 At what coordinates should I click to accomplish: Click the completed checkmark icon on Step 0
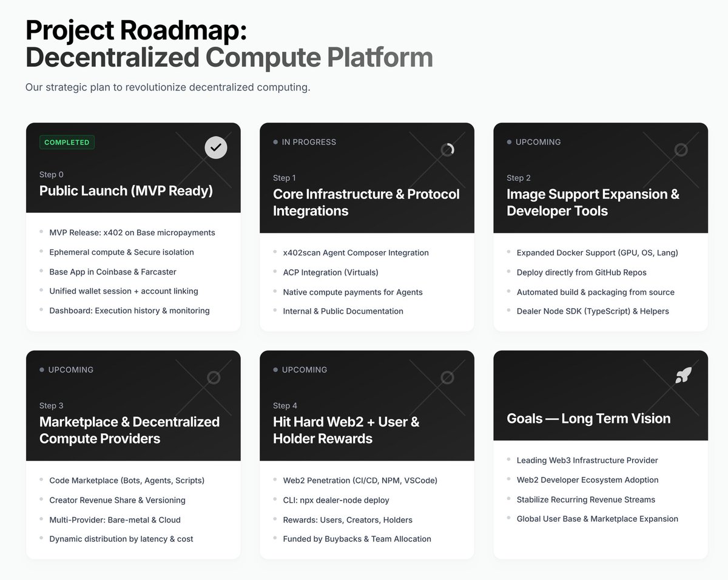coord(215,147)
